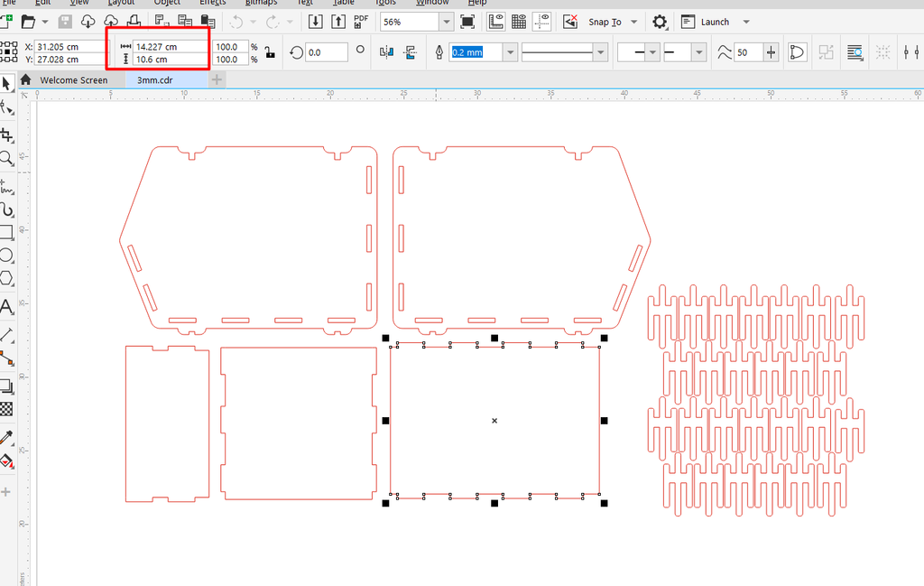This screenshot has height=586, width=924.
Task: Toggle Show Grid button
Action: (x=519, y=22)
